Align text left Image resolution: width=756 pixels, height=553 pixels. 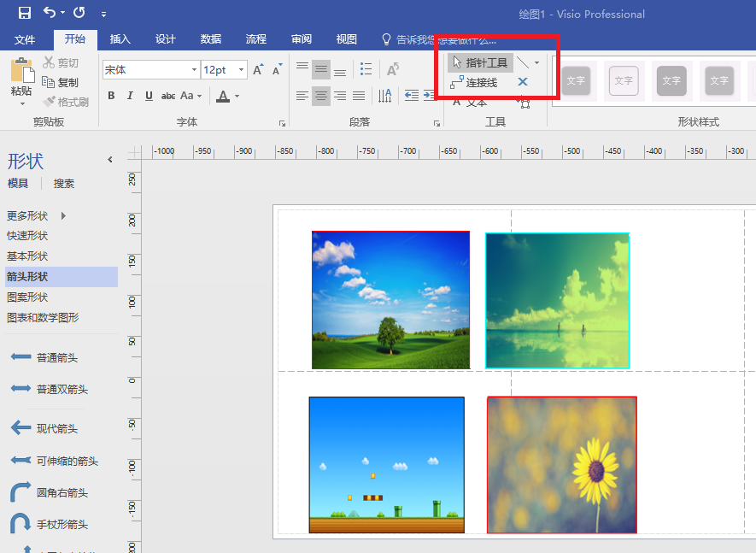[302, 96]
